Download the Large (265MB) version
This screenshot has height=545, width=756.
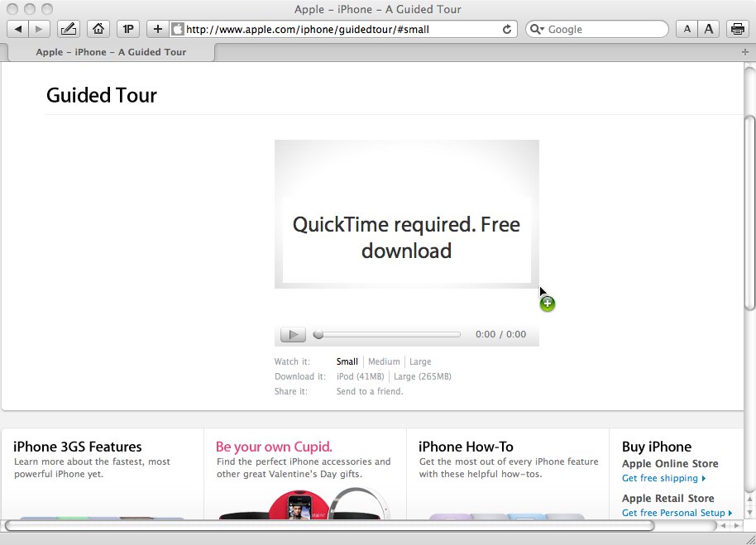click(x=423, y=376)
